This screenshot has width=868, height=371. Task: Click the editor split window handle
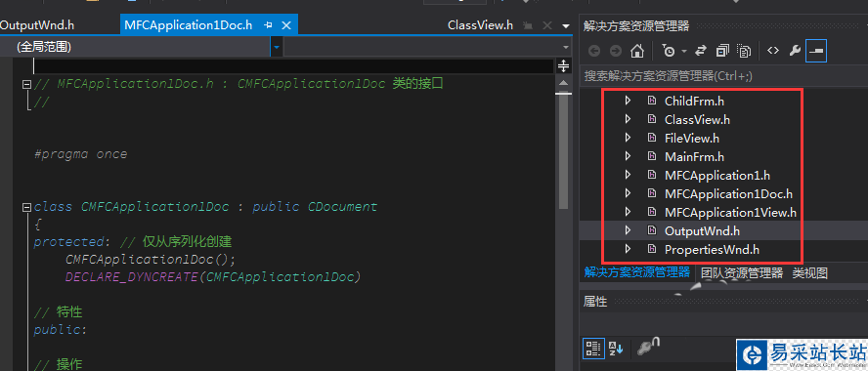pyautogui.click(x=564, y=65)
